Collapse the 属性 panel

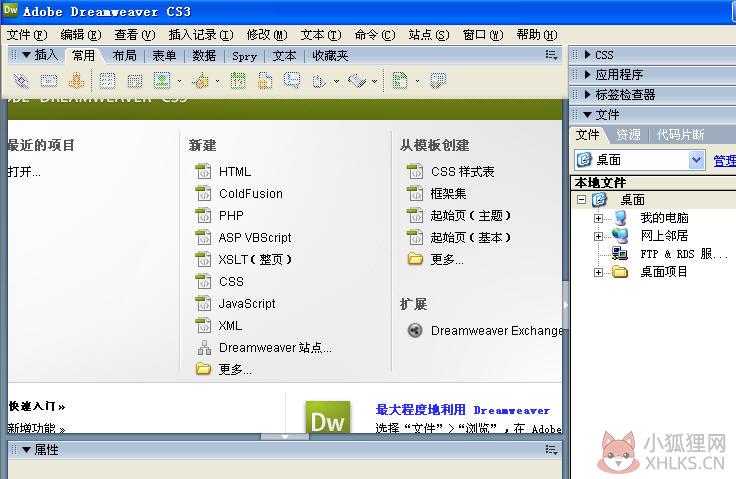click(x=26, y=450)
